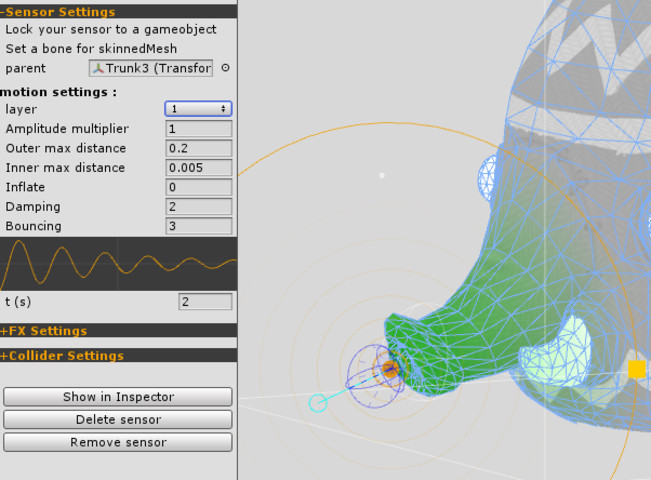Click the damped oscillation curve preview
The height and width of the screenshot is (480, 651).
(119, 264)
